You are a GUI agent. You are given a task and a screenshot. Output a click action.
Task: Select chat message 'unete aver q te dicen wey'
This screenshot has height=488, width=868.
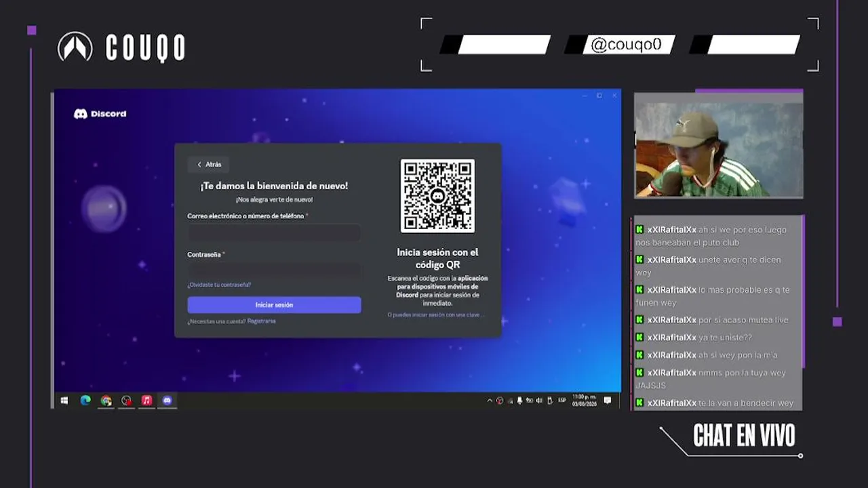tap(709, 266)
